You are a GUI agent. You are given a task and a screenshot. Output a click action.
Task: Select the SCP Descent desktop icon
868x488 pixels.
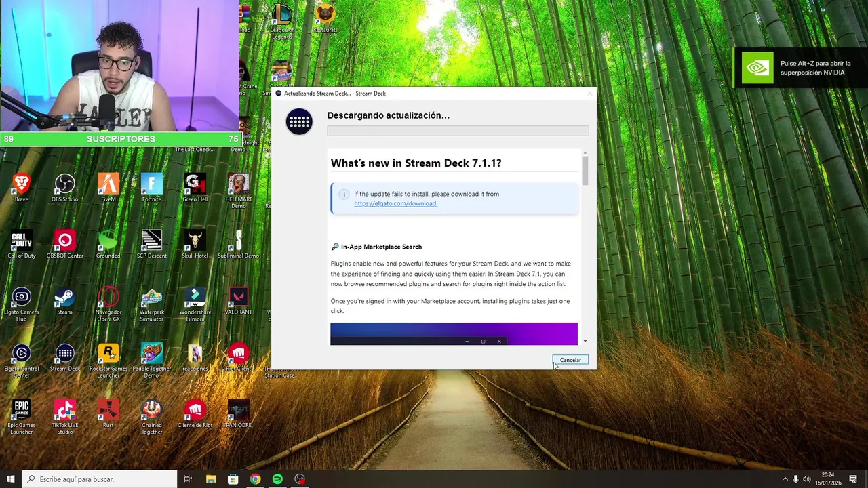tap(152, 244)
